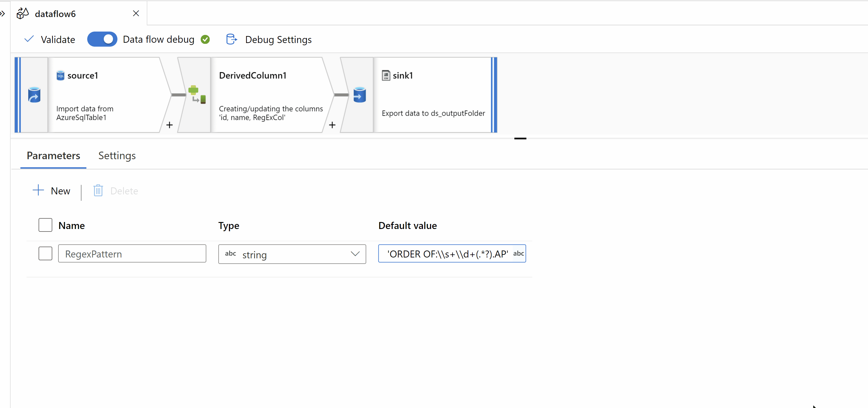Click the Validate button
The width and height of the screenshot is (868, 408).
(x=50, y=39)
